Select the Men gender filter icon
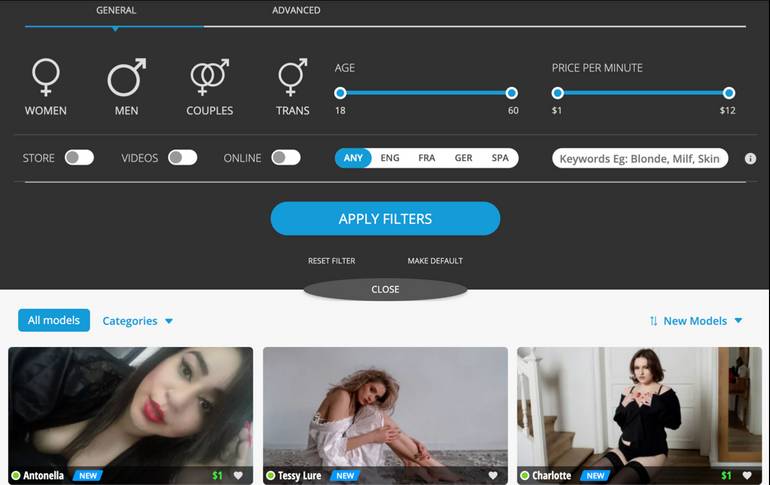This screenshot has width=770, height=485. [x=127, y=77]
